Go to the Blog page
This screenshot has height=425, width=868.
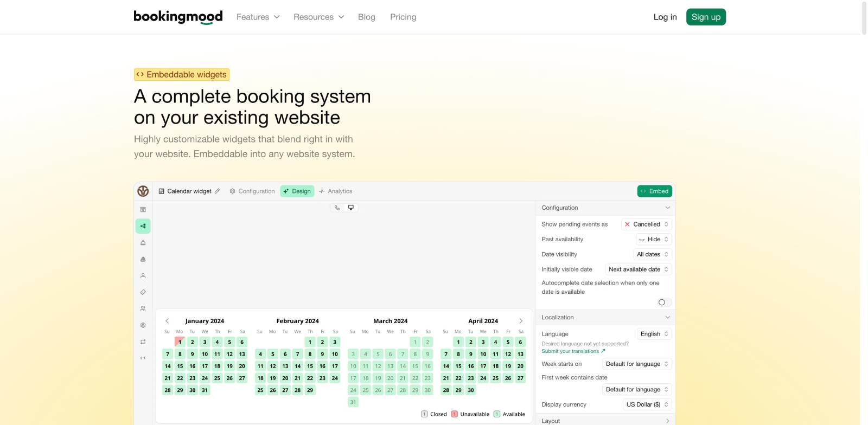(367, 17)
